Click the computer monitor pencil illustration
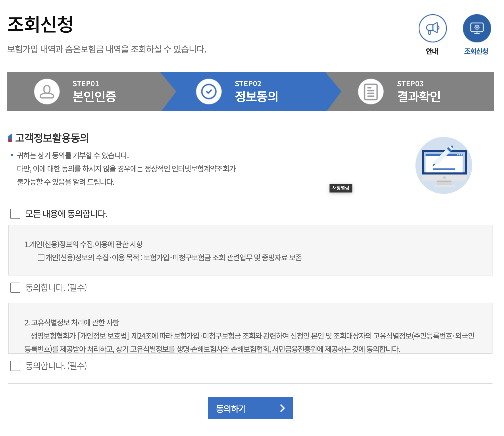This screenshot has height=436, width=504. pyautogui.click(x=444, y=165)
